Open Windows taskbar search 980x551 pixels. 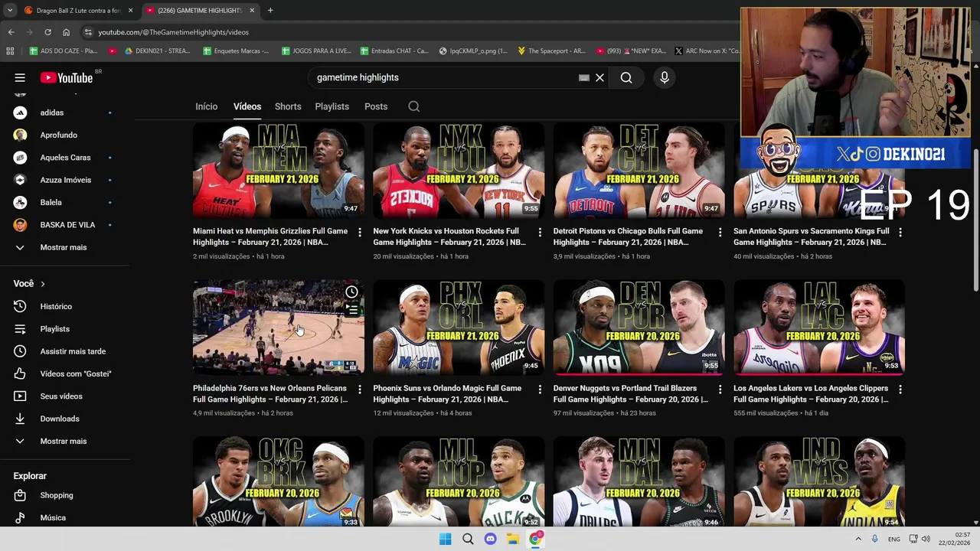point(468,539)
